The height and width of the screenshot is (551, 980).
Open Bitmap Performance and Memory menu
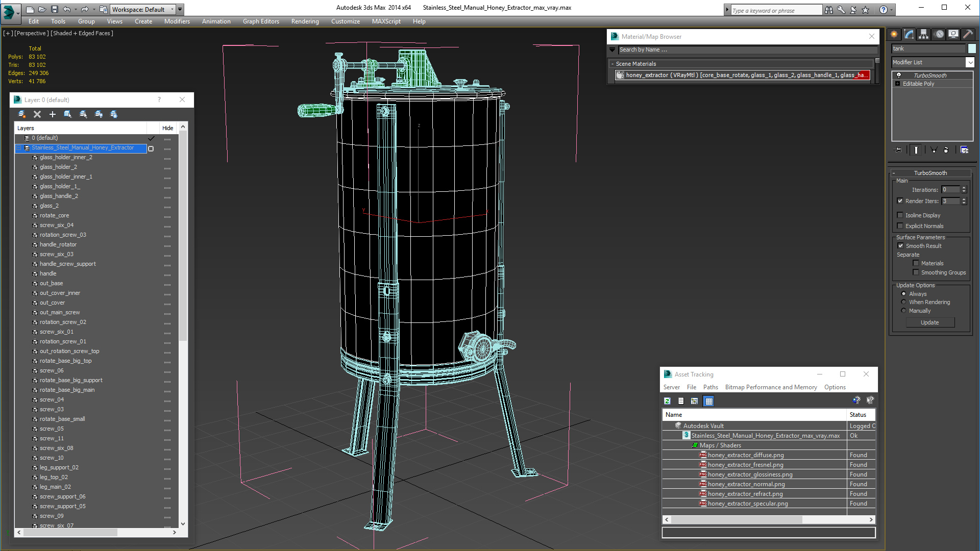(771, 387)
